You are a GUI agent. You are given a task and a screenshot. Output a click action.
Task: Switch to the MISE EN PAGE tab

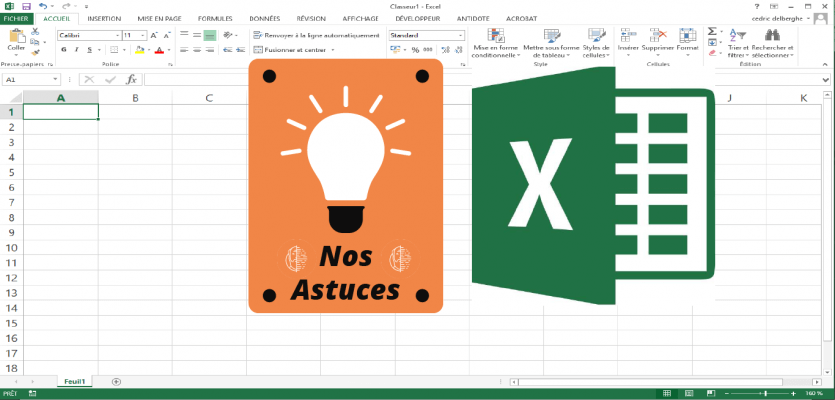click(159, 19)
